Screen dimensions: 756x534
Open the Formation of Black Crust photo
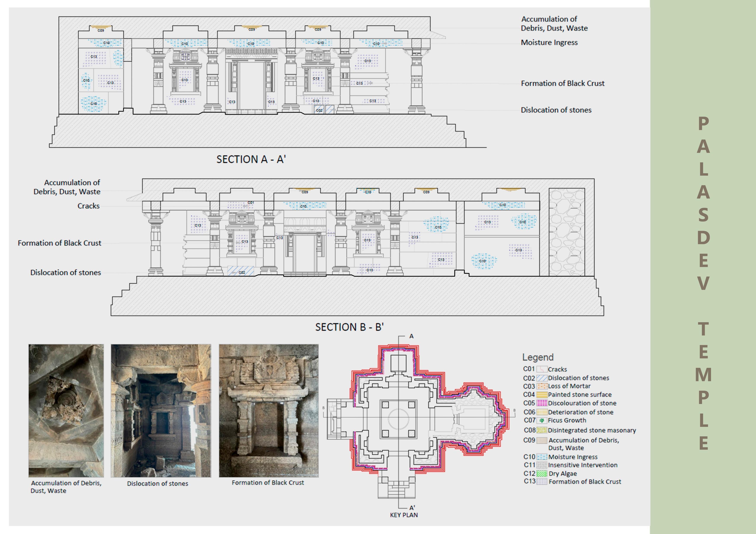pos(269,411)
